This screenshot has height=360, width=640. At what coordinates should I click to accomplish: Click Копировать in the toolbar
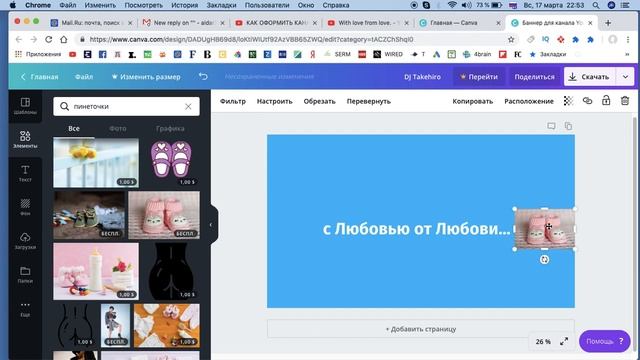[x=473, y=101]
